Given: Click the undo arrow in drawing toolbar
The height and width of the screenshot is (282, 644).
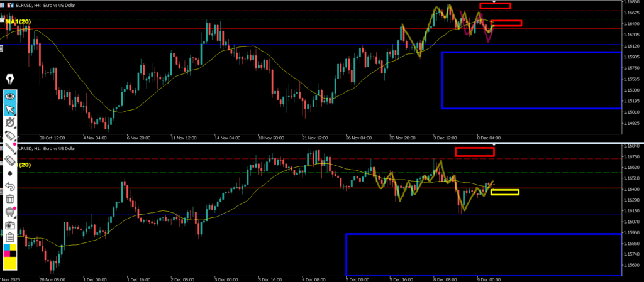Looking at the screenshot, I should pos(10,187).
